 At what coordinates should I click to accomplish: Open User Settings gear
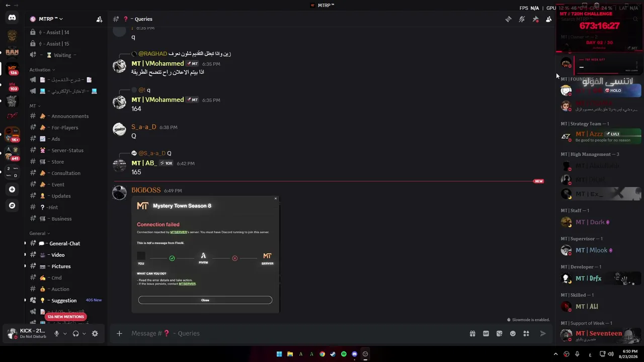tap(95, 333)
